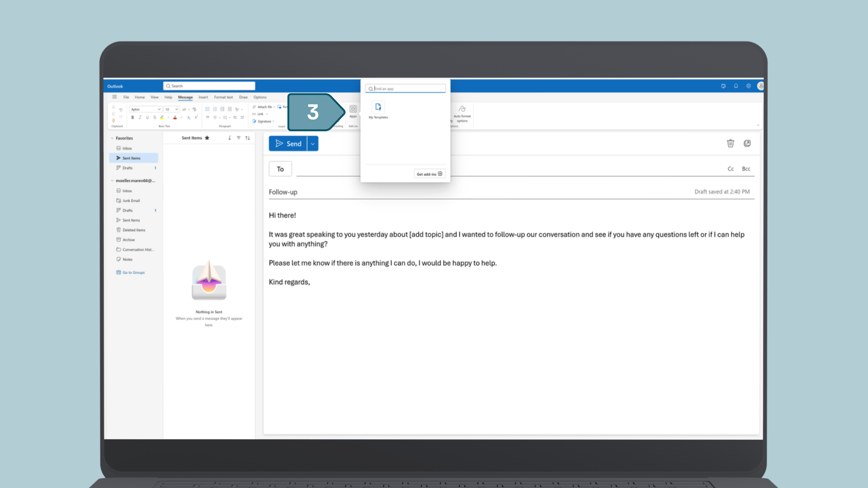Screen dimensions: 868x488
Task: Toggle the Sent Items favorite star
Action: [207, 138]
